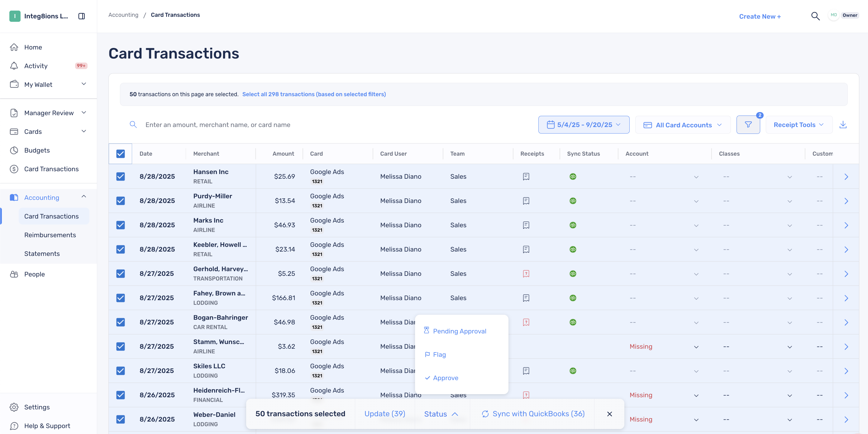Open the 5/4/25 - 9/20/25 date range dropdown

click(x=584, y=125)
